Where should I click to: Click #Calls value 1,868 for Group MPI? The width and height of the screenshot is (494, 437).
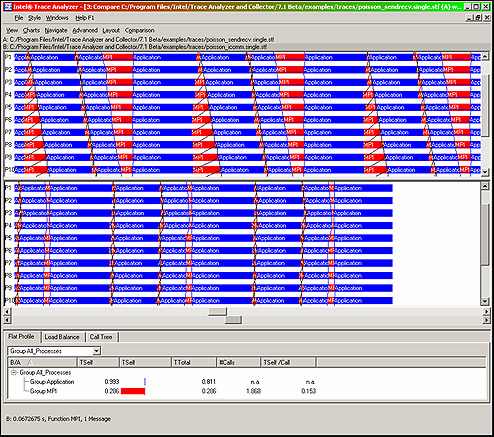253,391
